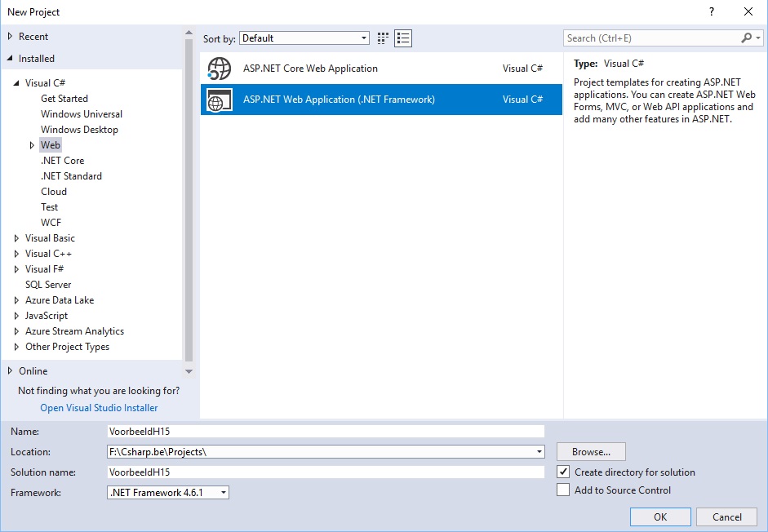Choose ASP.NET Web Application (.NET Framework) template
Image resolution: width=768 pixels, height=532 pixels.
click(381, 100)
